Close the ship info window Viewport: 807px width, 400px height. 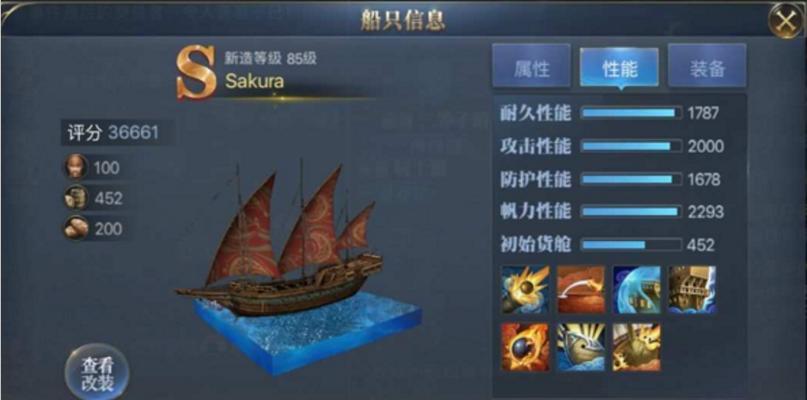click(785, 21)
